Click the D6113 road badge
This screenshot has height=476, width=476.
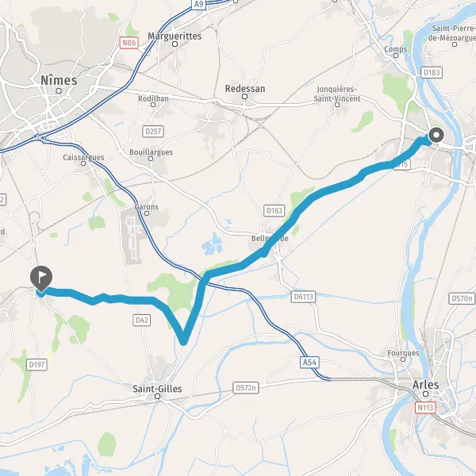coord(303,297)
